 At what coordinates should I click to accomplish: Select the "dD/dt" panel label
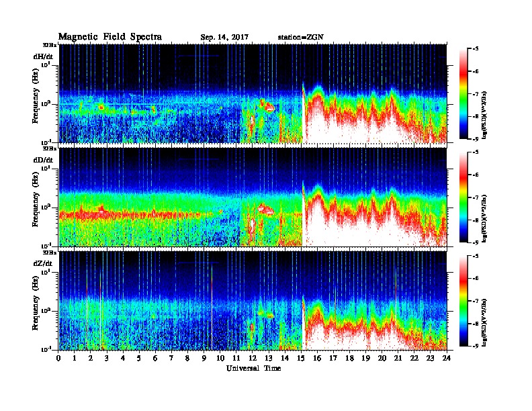click(43, 160)
